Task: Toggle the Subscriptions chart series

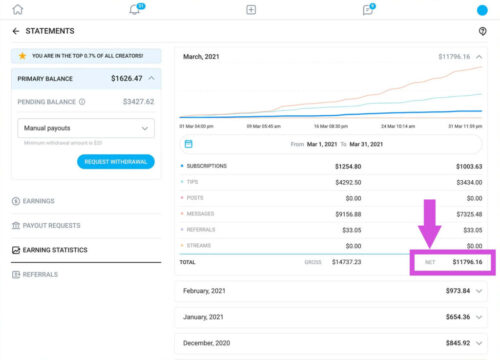Action: pyautogui.click(x=203, y=166)
